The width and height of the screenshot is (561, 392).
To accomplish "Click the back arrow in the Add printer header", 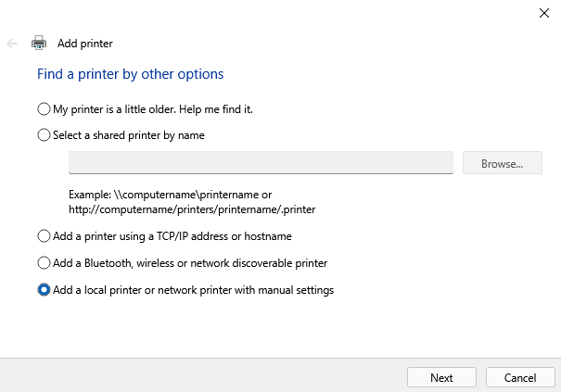I will pyautogui.click(x=12, y=44).
